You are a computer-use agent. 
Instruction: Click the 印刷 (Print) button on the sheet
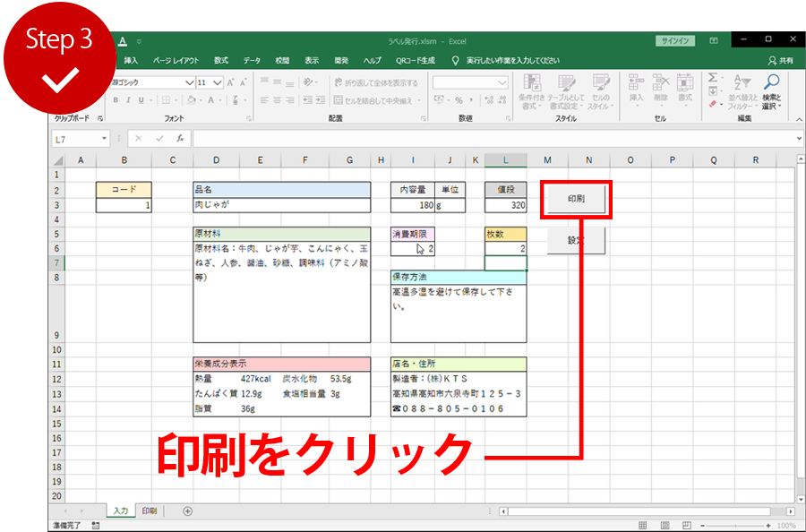pos(576,199)
